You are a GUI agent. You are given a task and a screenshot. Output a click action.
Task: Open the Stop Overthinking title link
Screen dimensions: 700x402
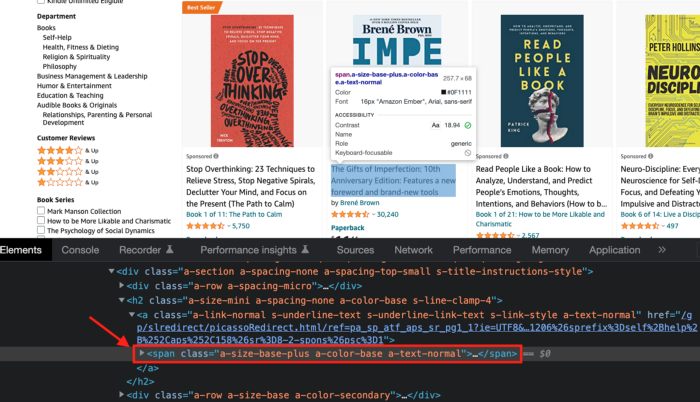(250, 186)
